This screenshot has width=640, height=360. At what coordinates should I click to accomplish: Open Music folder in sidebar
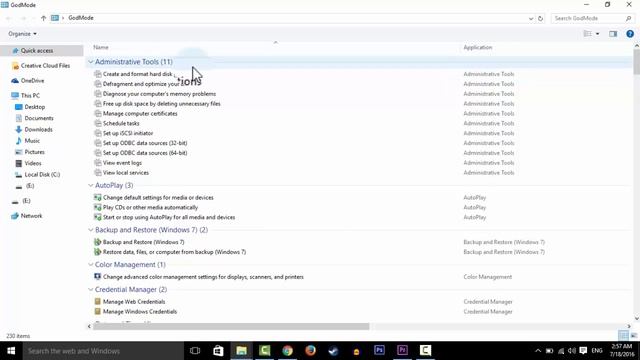tap(32, 141)
